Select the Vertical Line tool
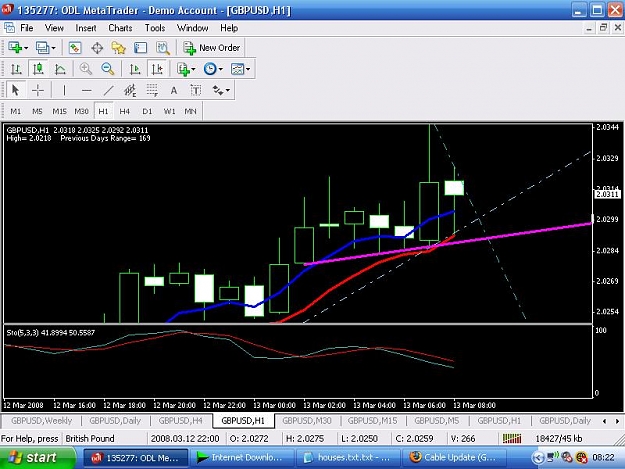 click(x=64, y=90)
